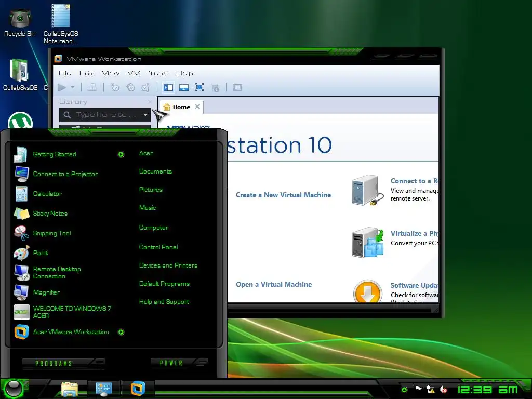Viewport: 532px width, 399px height.
Task: Open Magnifier from the start menu
Action: (46, 292)
